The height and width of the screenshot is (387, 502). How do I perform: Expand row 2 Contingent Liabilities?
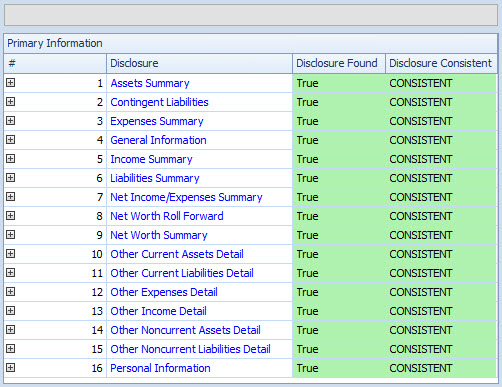pos(11,101)
